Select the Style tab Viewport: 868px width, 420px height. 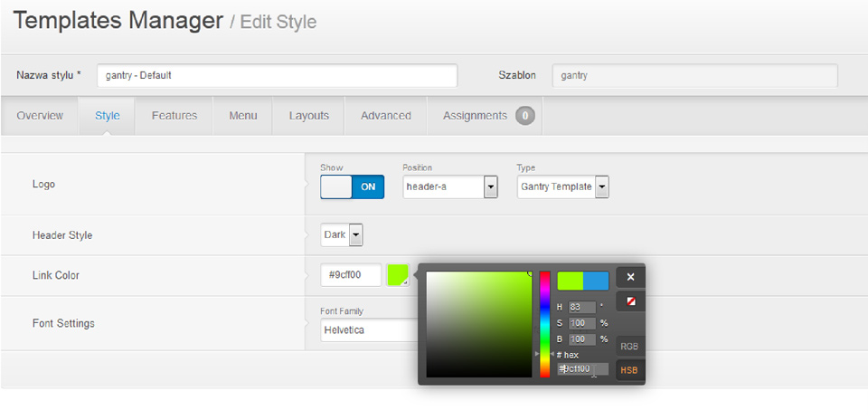click(x=108, y=116)
